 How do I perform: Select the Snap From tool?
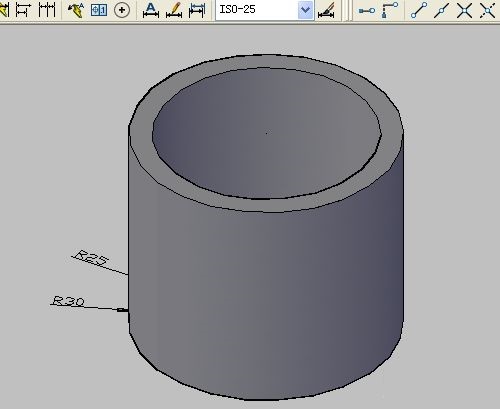pos(389,10)
